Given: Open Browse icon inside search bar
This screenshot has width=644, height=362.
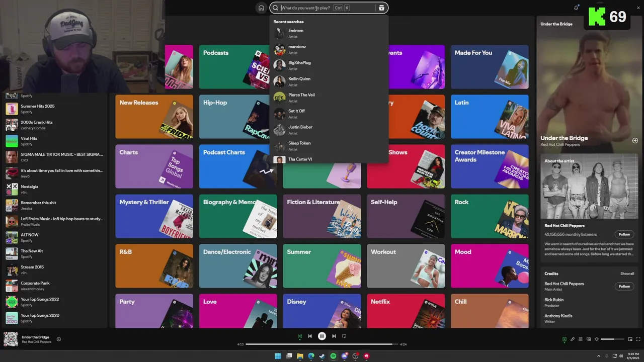Looking at the screenshot, I should click(381, 8).
